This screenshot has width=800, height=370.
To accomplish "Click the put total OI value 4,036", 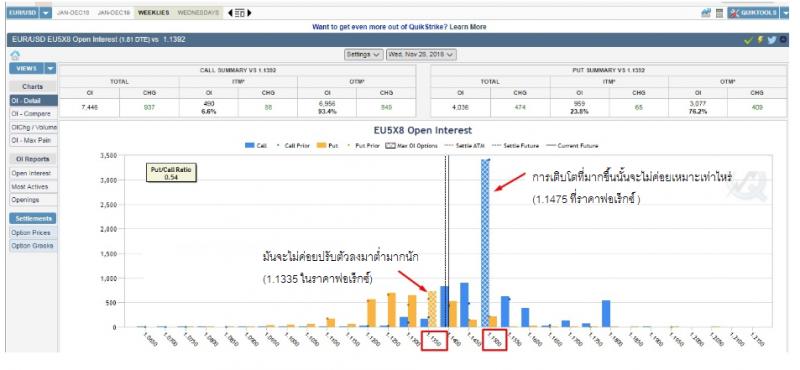I will 460,108.
